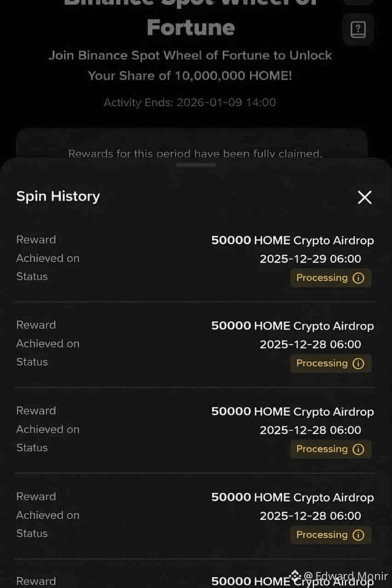The height and width of the screenshot is (588, 392).
Task: Tap info icon on 2025-12-29 Processing status
Action: pos(358,278)
